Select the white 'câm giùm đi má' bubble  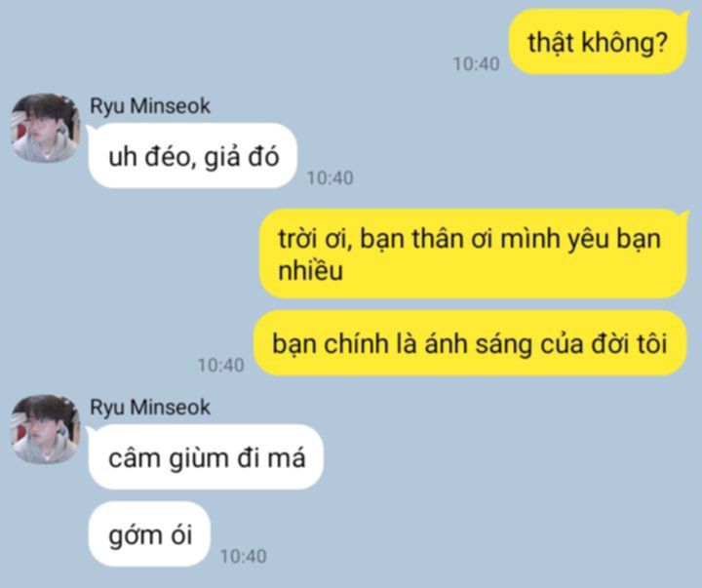pos(206,456)
